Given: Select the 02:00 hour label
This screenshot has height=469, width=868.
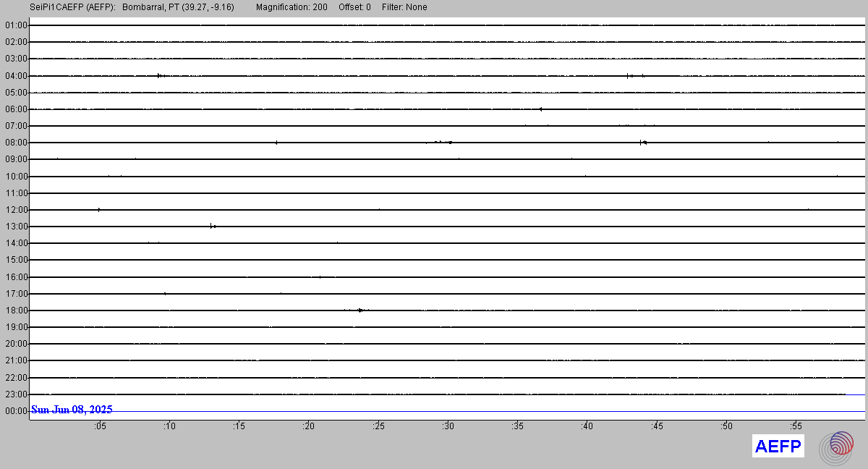Looking at the screenshot, I should coord(16,42).
